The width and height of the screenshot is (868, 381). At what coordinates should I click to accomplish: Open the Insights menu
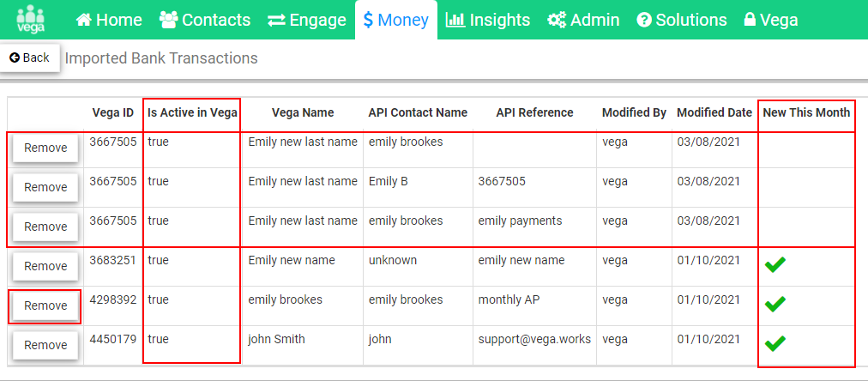click(x=488, y=21)
